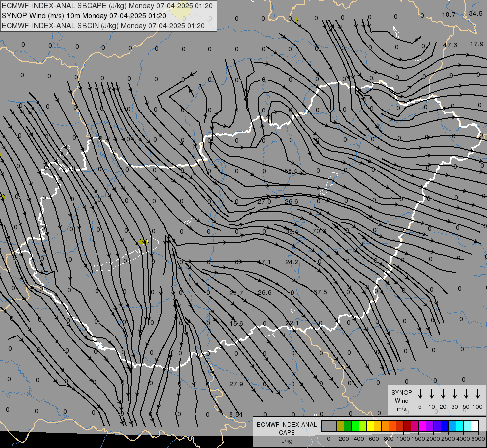Select the 28.7 value on the map
Viewport: 487px width, 448px height.
click(236, 293)
